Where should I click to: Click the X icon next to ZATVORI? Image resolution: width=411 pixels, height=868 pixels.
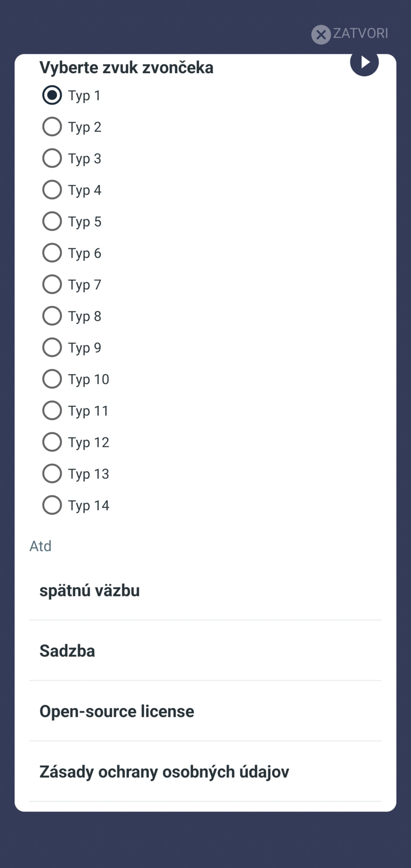point(321,35)
